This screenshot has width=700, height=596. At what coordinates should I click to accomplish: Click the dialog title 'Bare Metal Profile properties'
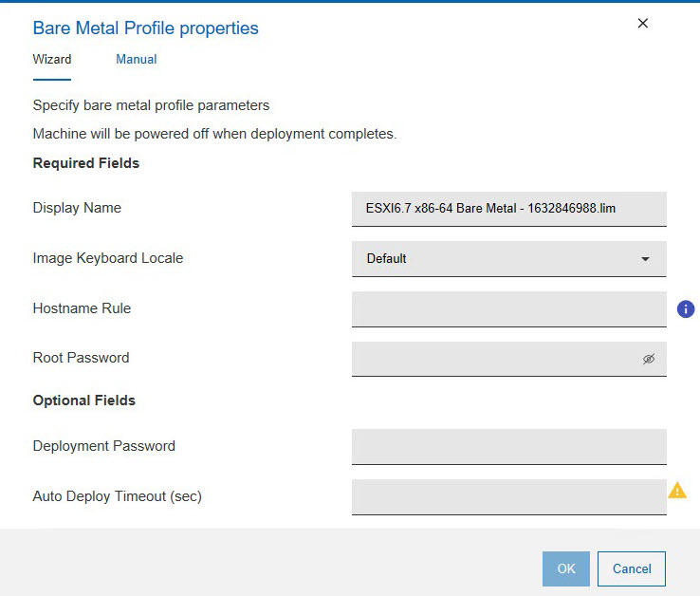(x=146, y=28)
